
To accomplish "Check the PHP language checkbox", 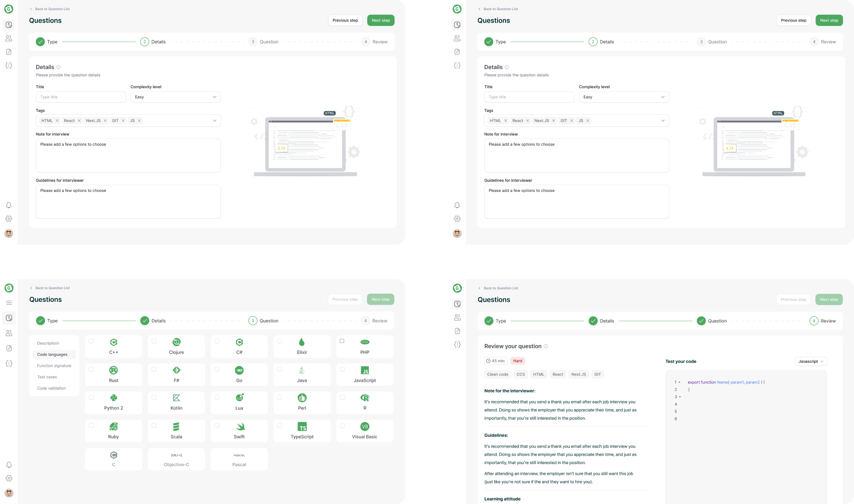I will tap(342, 341).
